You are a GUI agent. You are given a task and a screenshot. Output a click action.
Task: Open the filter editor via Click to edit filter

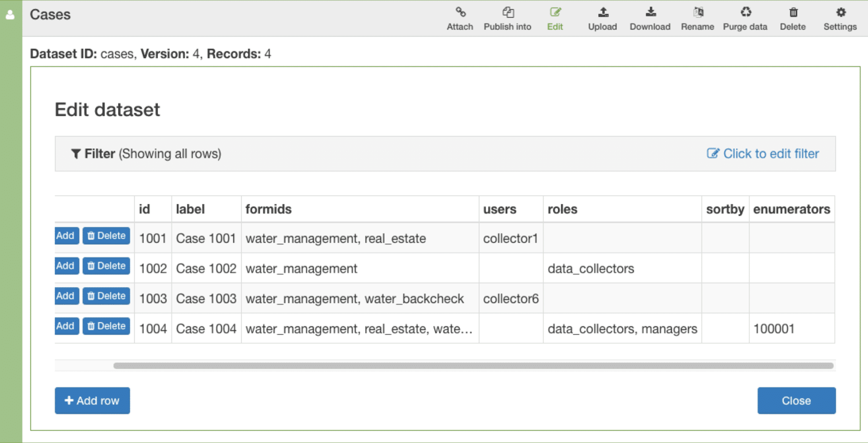(x=763, y=154)
